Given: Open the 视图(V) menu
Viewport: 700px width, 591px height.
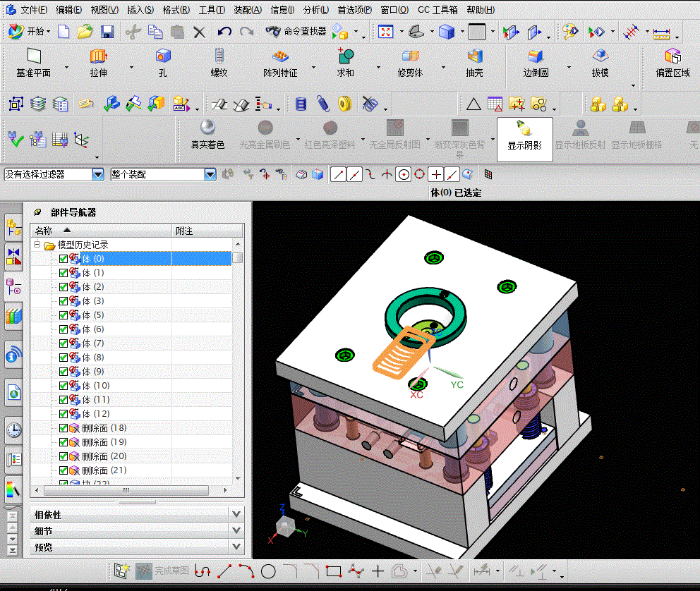Looking at the screenshot, I should (x=104, y=10).
